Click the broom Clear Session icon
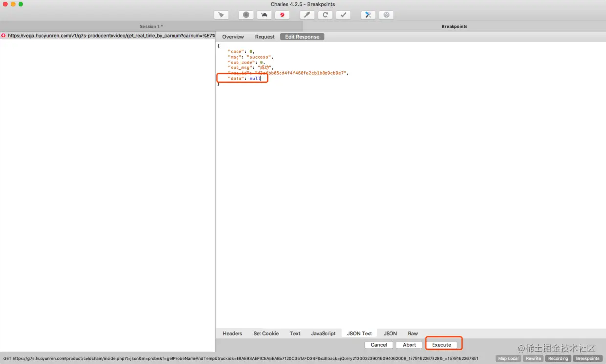The height and width of the screenshot is (364, 606). coord(221,15)
